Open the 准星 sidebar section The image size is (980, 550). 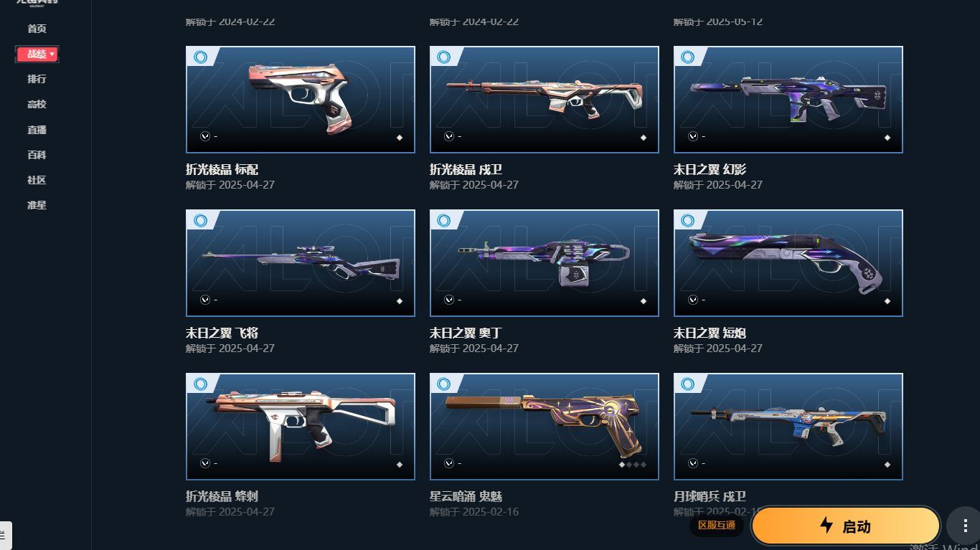point(37,205)
